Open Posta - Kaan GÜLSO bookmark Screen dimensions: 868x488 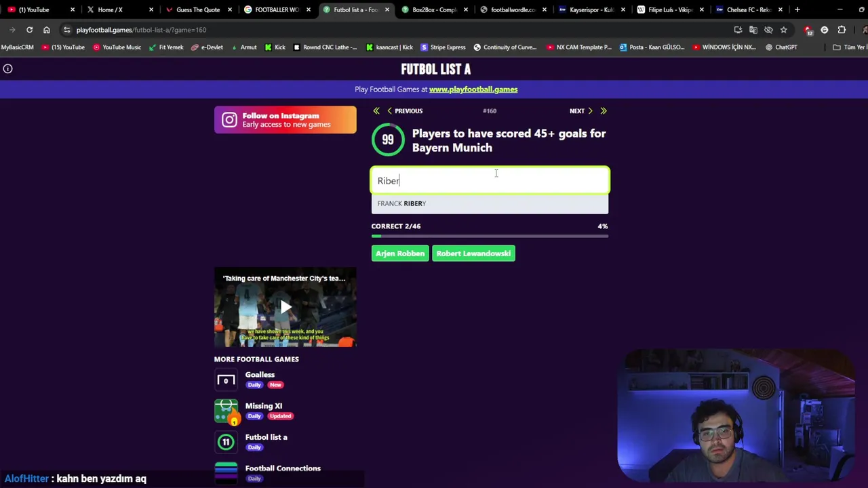point(652,47)
